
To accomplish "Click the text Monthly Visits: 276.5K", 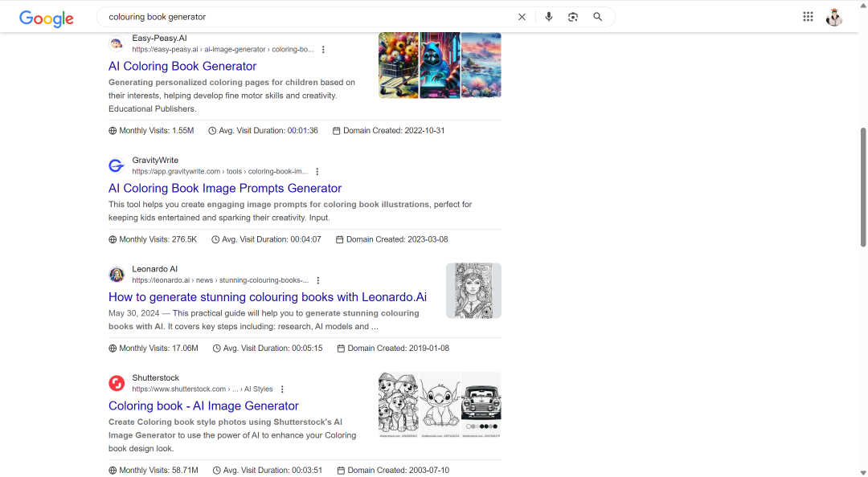I will tap(158, 239).
